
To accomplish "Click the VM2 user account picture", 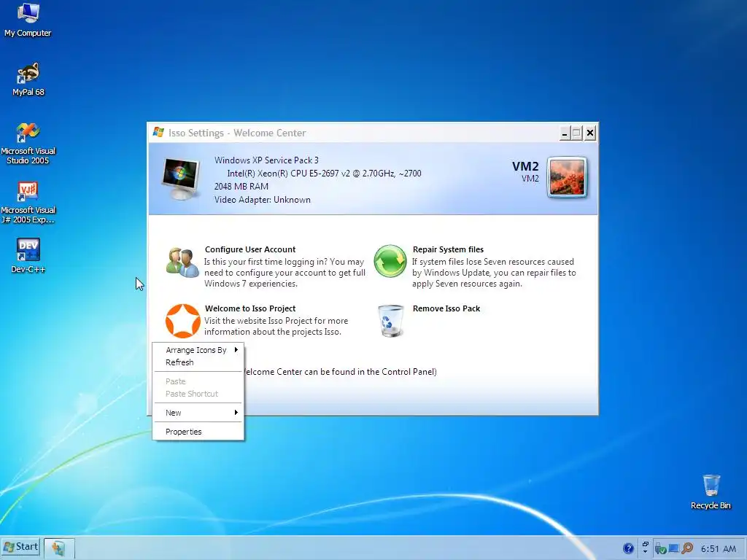I will tap(567, 178).
